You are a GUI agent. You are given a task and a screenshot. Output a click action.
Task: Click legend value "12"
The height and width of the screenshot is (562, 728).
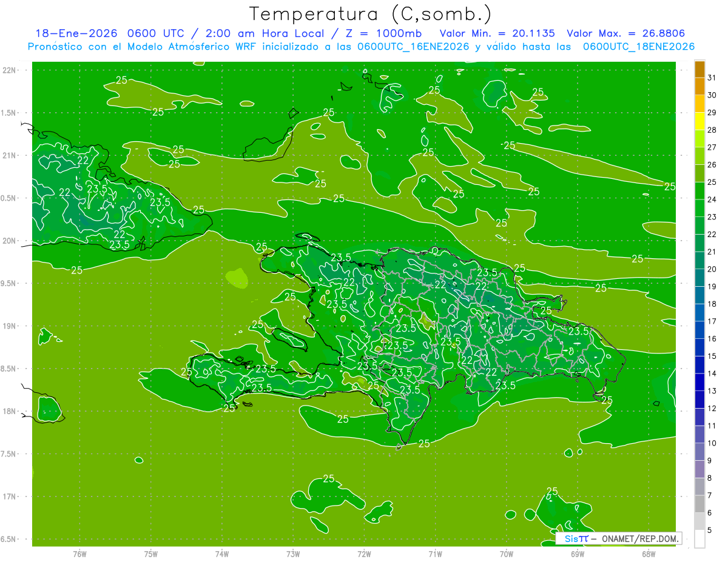click(712, 409)
